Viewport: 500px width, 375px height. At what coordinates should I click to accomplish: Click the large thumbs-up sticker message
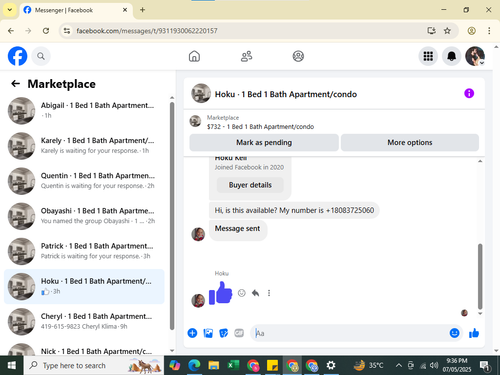click(220, 293)
